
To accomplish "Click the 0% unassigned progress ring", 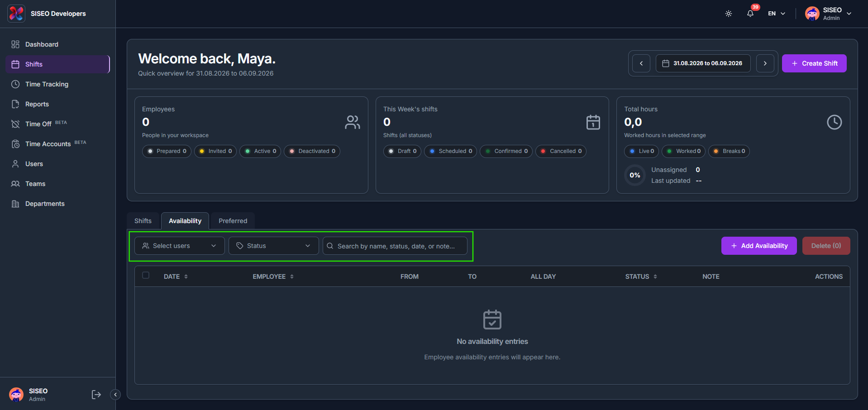I will (635, 175).
